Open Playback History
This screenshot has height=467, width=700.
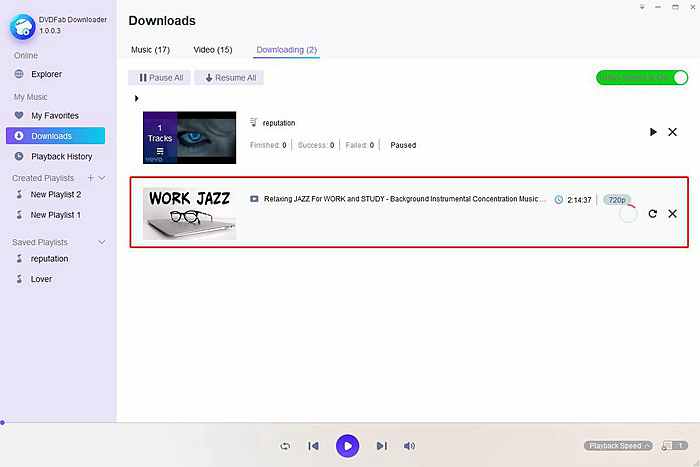point(53,156)
